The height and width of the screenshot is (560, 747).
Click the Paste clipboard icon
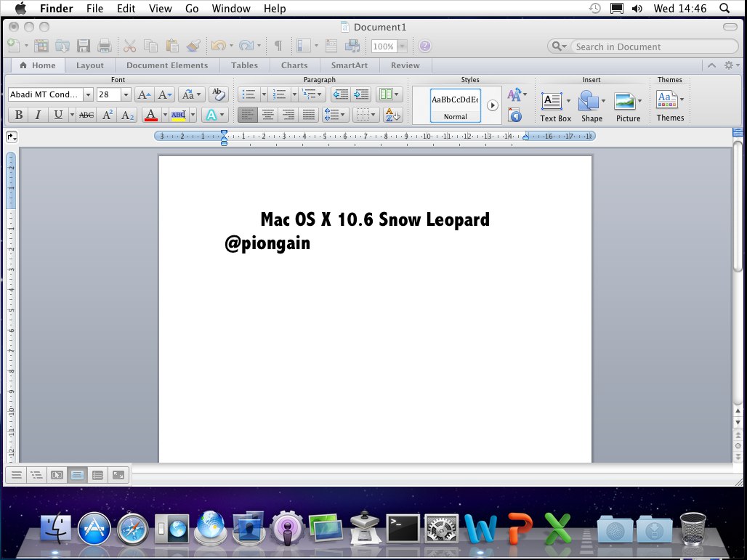pos(172,46)
